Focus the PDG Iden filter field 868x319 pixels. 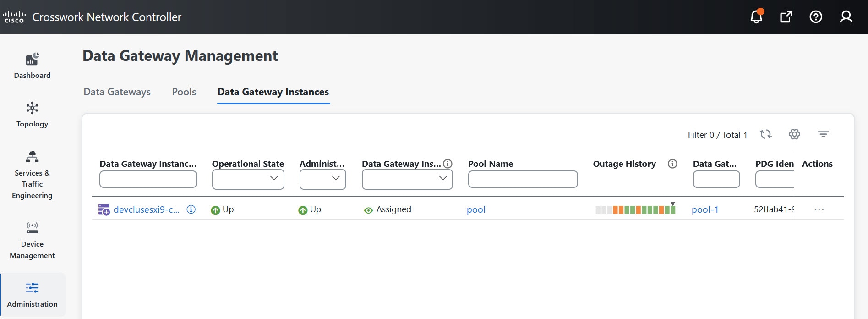pos(775,179)
